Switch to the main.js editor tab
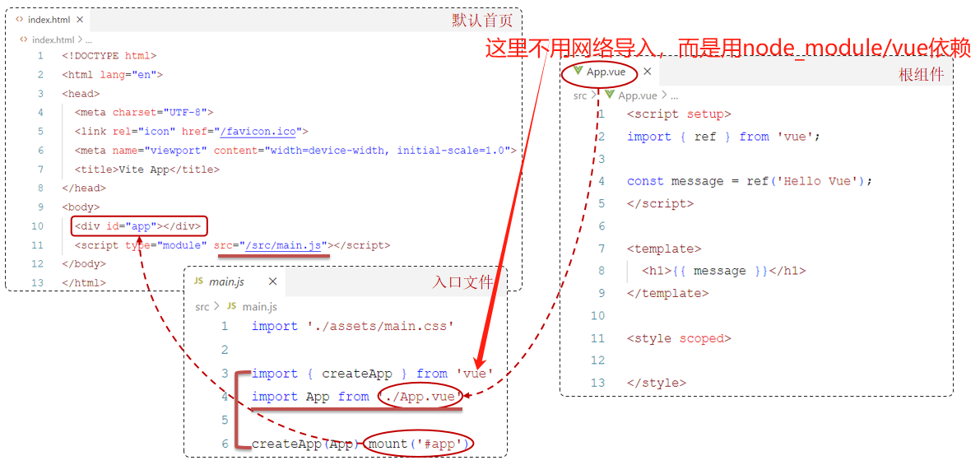 pyautogui.click(x=236, y=281)
